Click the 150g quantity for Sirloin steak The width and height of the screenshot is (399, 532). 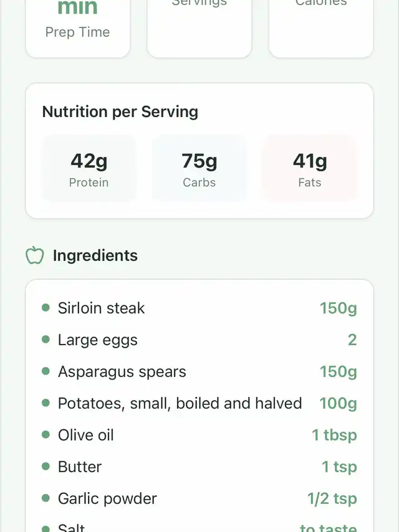pos(338,308)
